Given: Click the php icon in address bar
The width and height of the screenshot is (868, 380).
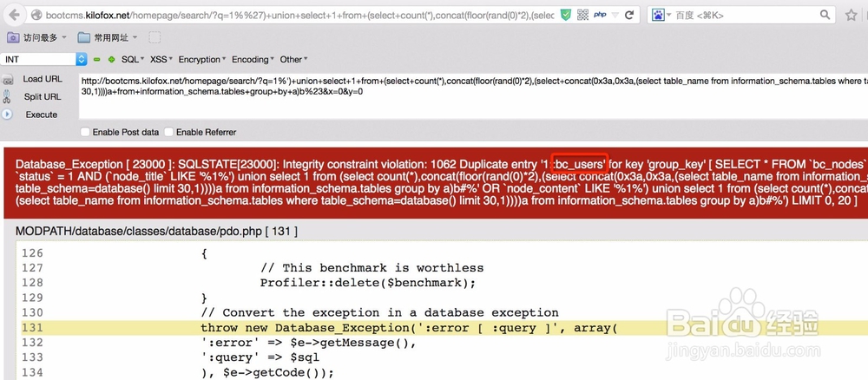Looking at the screenshot, I should point(600,16).
